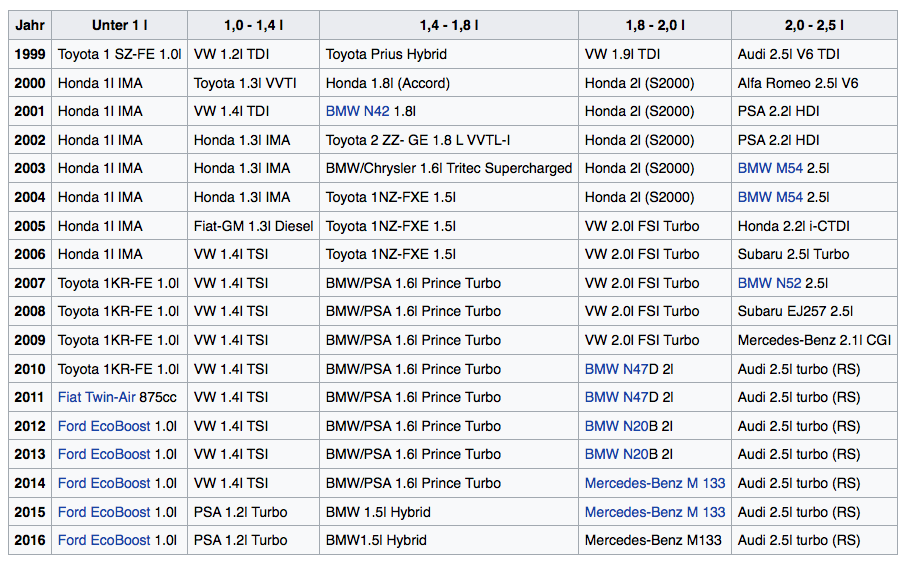The width and height of the screenshot is (904, 566).
Task: Open the Ford EcoBoost link in the 2015 row
Action: click(104, 512)
